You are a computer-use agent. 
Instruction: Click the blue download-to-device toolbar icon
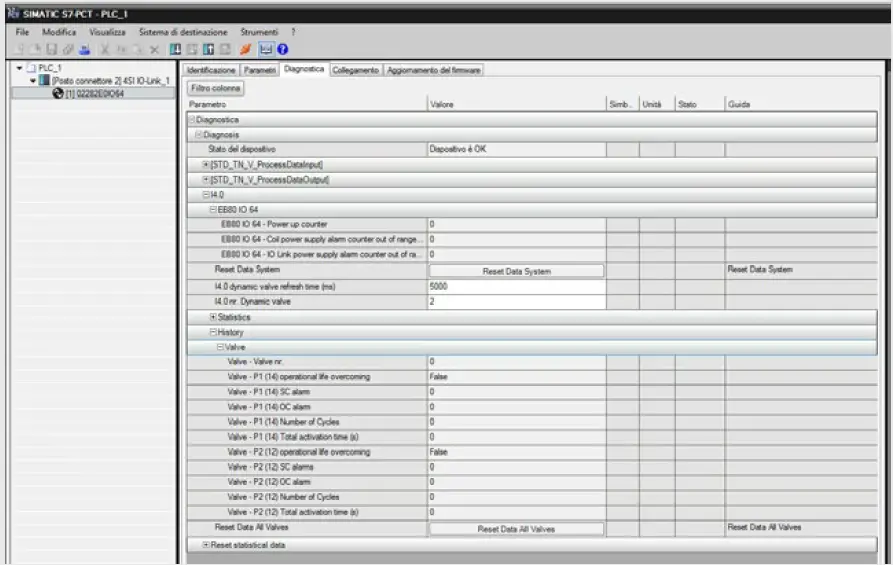click(175, 49)
